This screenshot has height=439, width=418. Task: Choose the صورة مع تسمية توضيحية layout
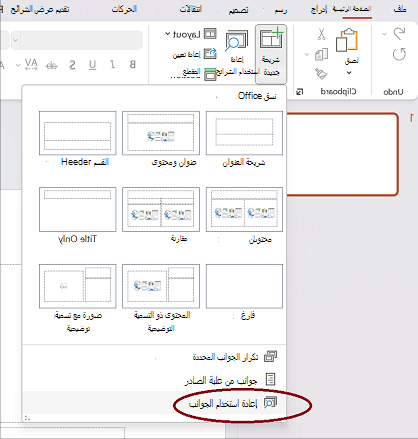[x=78, y=286]
